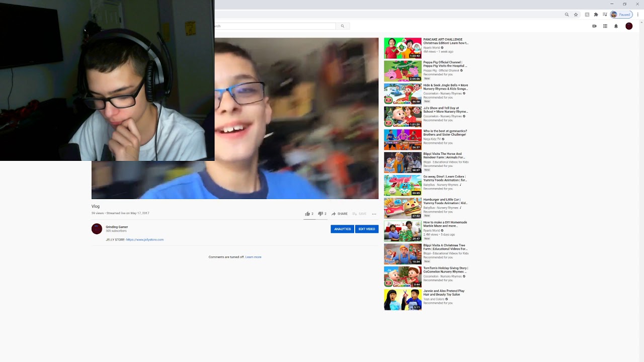Like the Vlog video with thumbs up

coord(309,214)
